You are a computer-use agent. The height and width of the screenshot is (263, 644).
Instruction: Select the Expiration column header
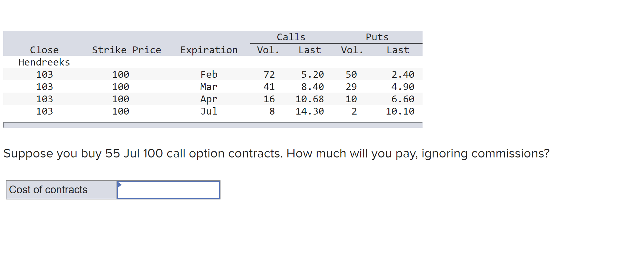(x=209, y=49)
